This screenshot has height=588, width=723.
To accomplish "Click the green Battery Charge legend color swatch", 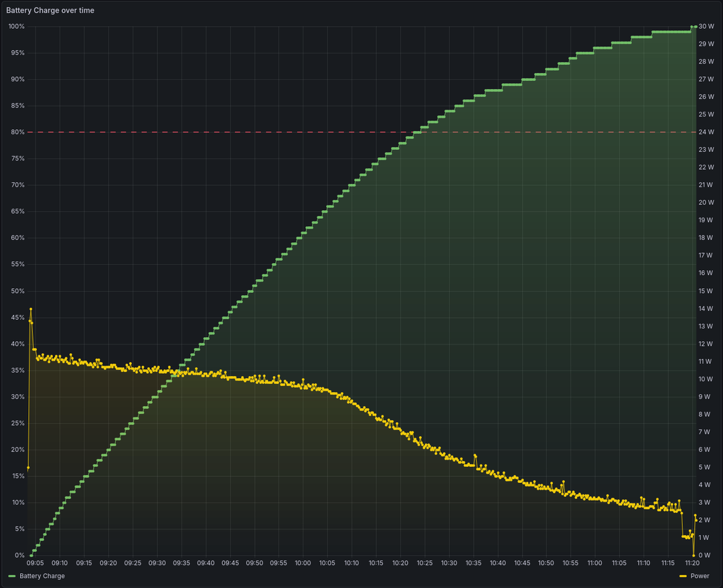I will [12, 576].
